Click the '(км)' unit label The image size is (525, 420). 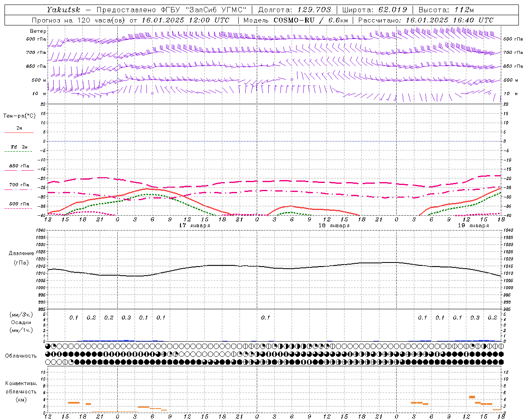tap(21, 399)
